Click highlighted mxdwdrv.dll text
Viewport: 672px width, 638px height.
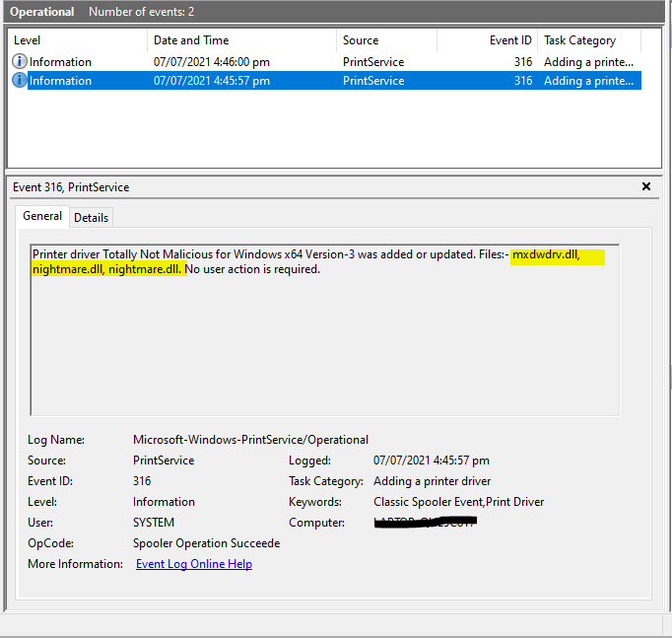point(546,254)
